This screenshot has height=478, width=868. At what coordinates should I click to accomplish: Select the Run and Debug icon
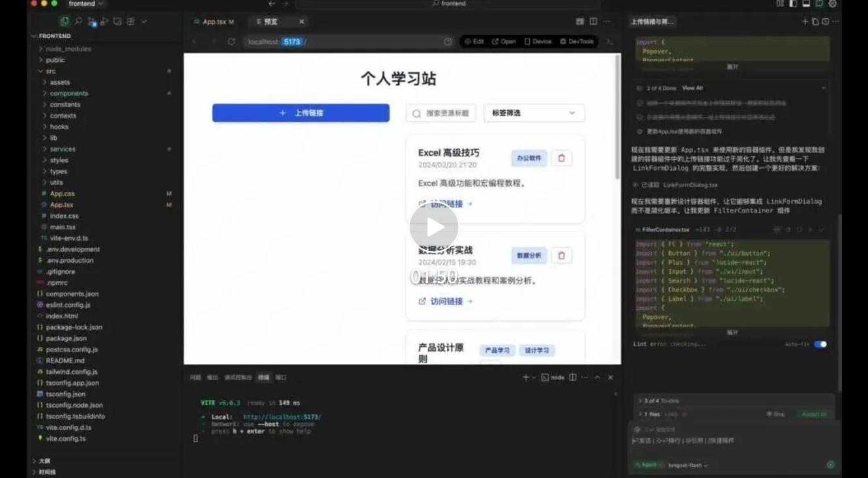tap(104, 21)
